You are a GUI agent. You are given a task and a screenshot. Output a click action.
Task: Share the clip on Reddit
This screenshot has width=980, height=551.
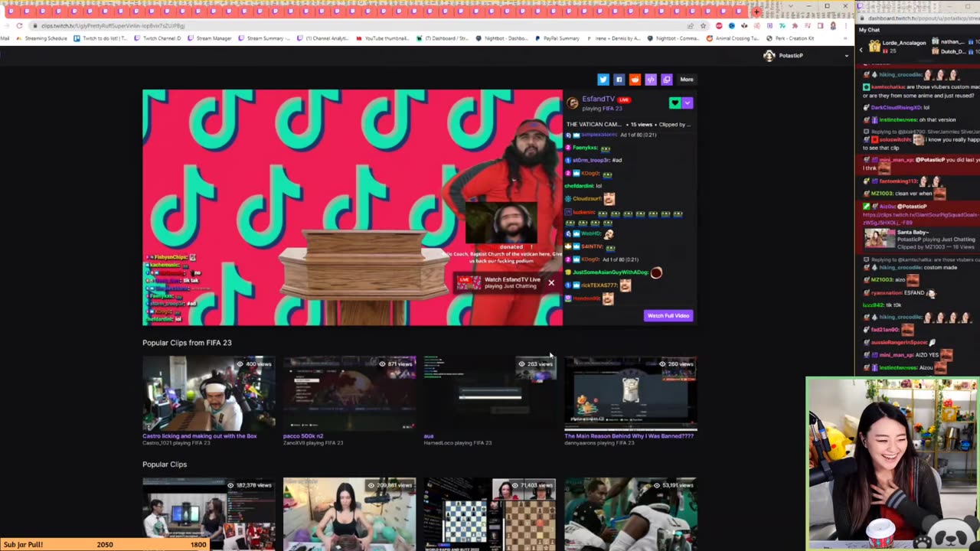click(x=635, y=80)
